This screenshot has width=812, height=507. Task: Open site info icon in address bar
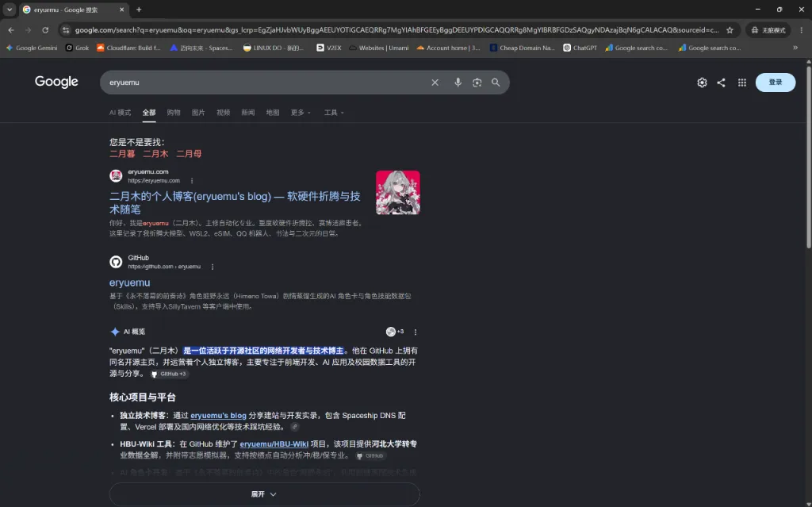66,30
